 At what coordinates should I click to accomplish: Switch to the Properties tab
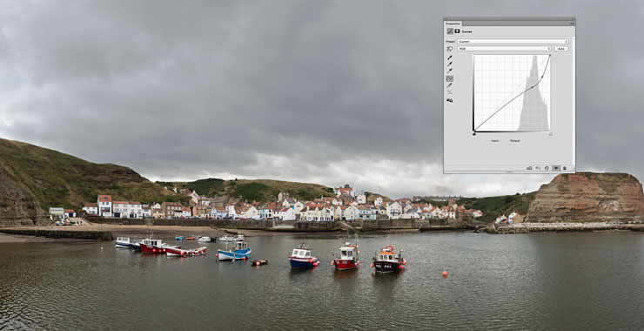coord(453,24)
